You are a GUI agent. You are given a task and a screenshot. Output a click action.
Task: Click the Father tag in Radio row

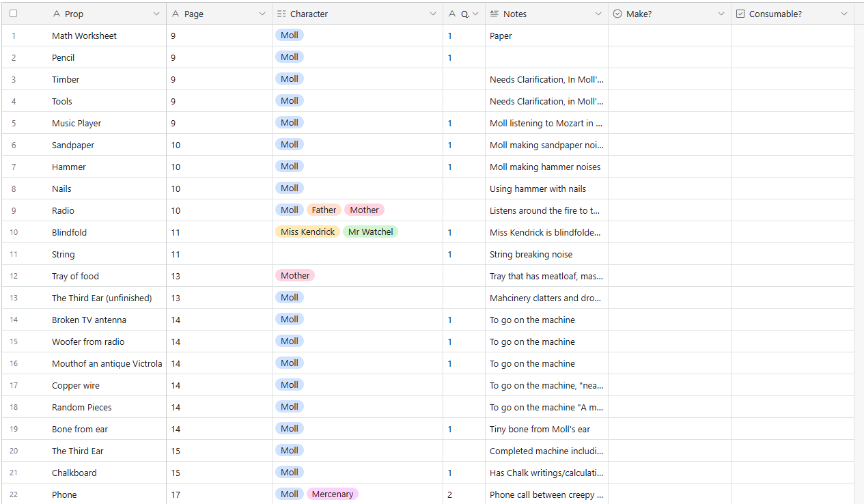tap(324, 210)
